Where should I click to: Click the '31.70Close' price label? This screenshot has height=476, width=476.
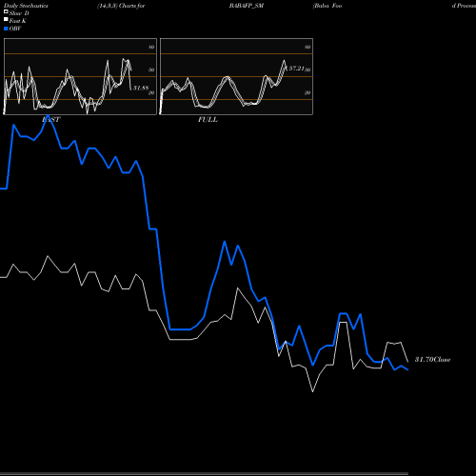tap(433, 360)
